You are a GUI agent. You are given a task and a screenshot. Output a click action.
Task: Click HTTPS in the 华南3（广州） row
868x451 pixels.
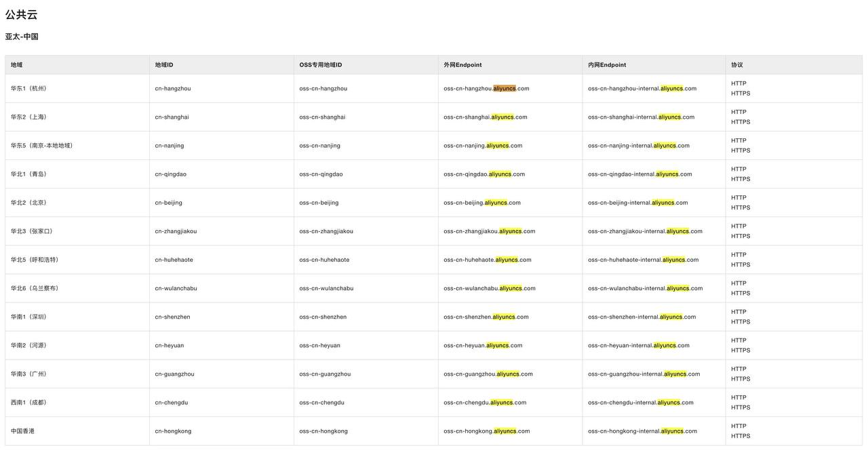[741, 379]
